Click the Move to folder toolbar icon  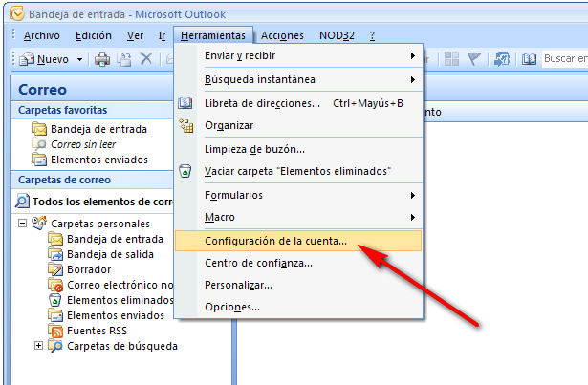(123, 59)
